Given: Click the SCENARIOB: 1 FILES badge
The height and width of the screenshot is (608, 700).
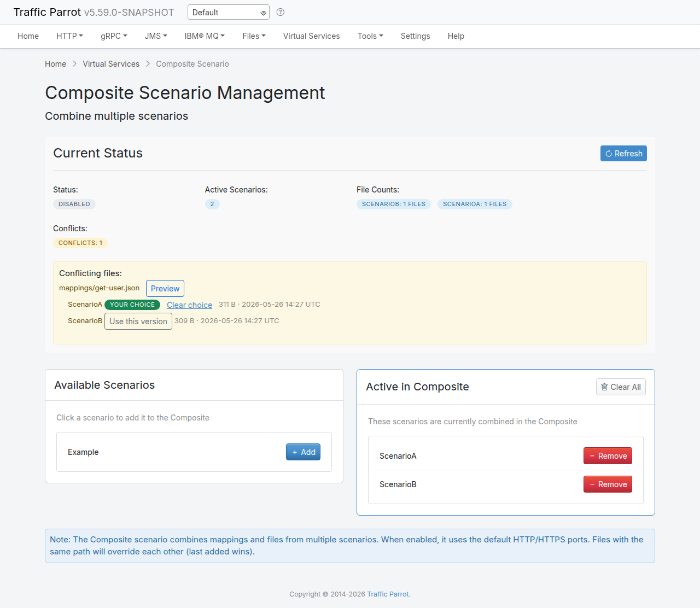Looking at the screenshot, I should (x=394, y=204).
